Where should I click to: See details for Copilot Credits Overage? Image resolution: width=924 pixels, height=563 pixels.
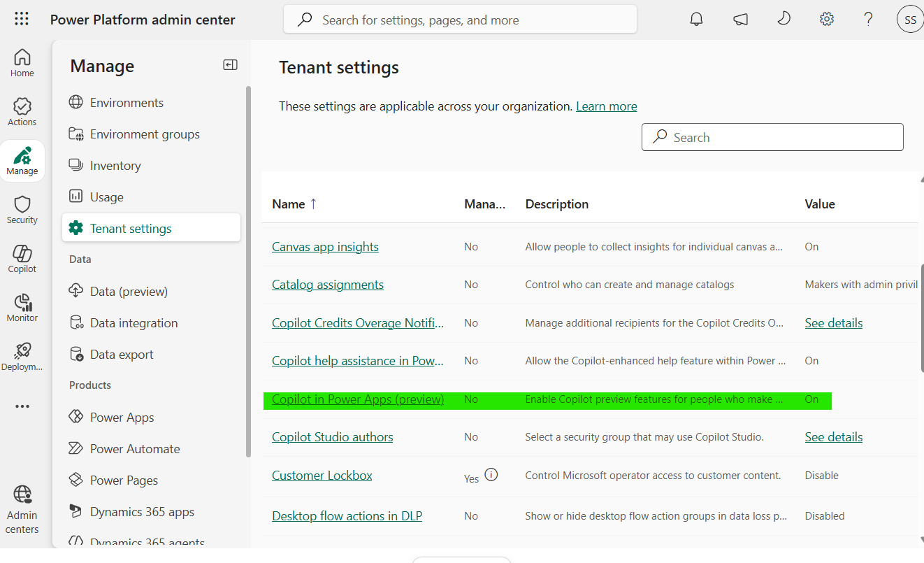coord(834,323)
